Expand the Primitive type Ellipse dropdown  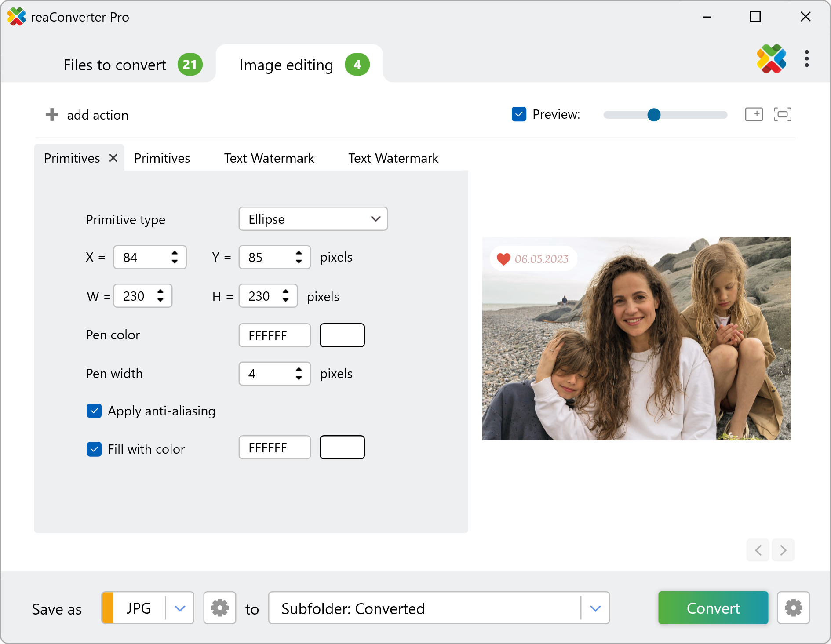point(313,219)
